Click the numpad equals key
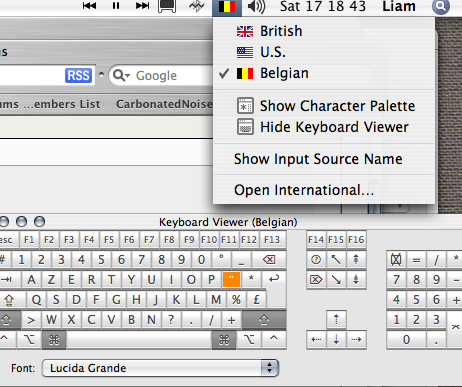Screen dimensions: 462x387 coord(416,259)
